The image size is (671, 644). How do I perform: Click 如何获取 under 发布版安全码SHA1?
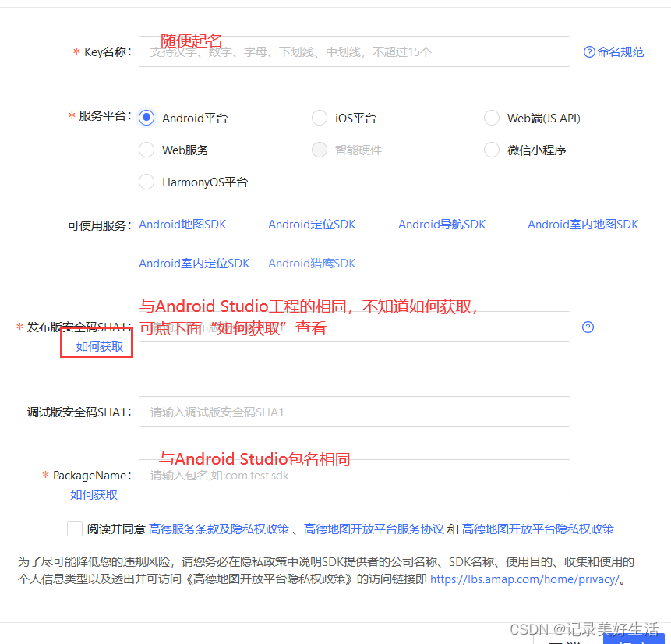click(x=100, y=346)
